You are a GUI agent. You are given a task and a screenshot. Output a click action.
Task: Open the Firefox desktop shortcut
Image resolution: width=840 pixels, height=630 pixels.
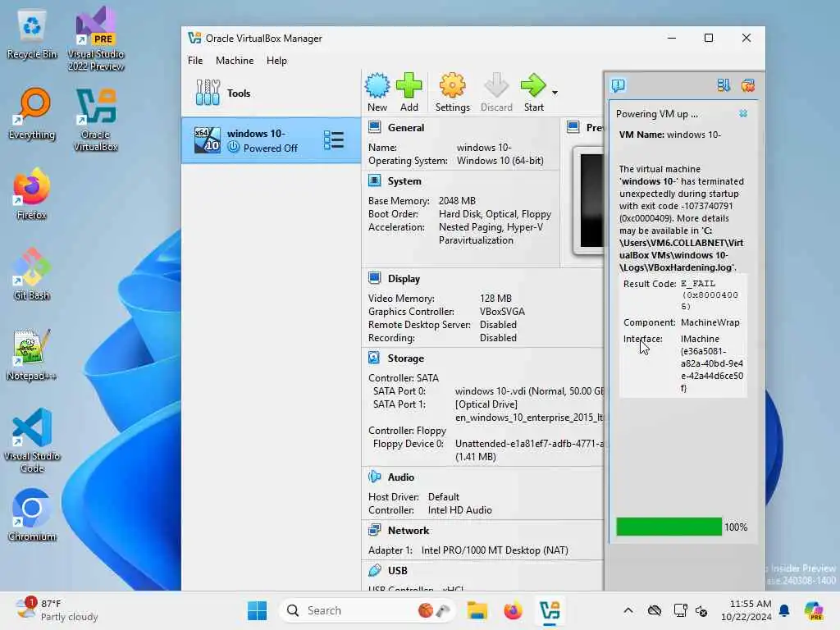[x=32, y=194]
